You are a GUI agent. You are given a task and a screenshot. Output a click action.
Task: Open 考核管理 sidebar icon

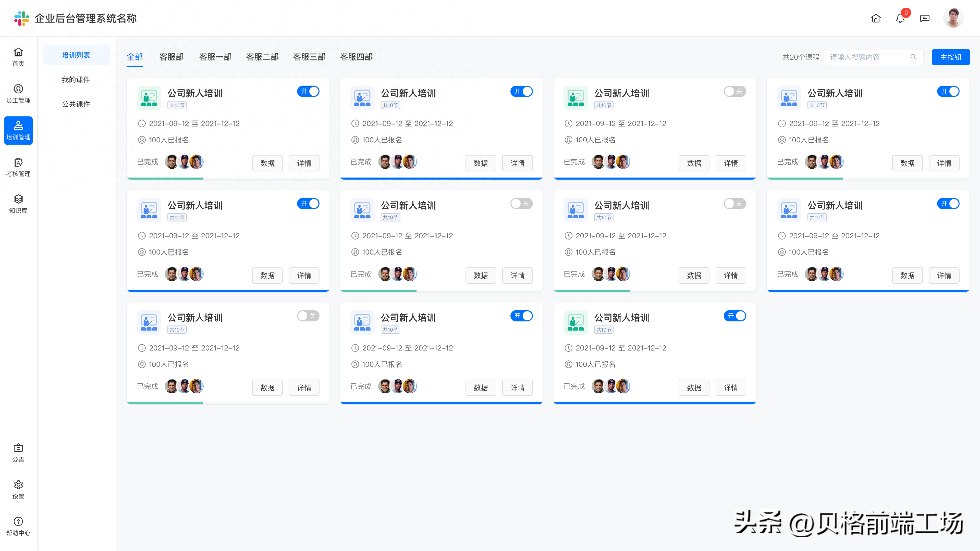[18, 167]
